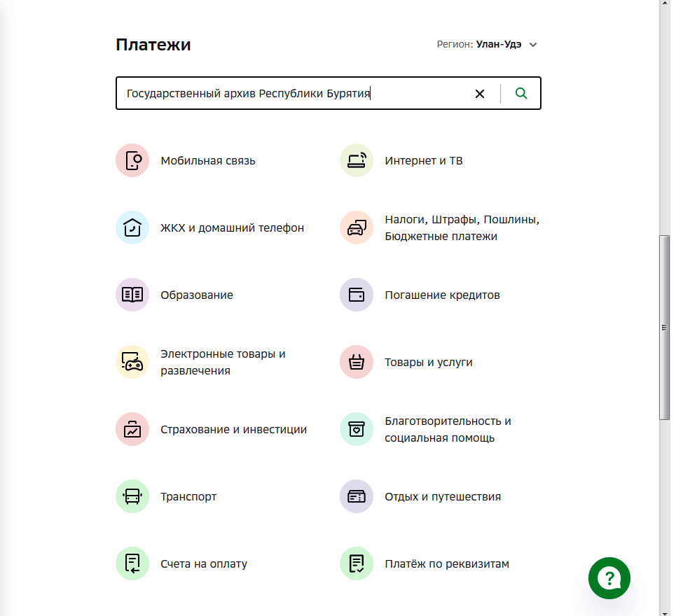676x616 pixels.
Task: Open the help chat bubble button
Action: [x=609, y=578]
